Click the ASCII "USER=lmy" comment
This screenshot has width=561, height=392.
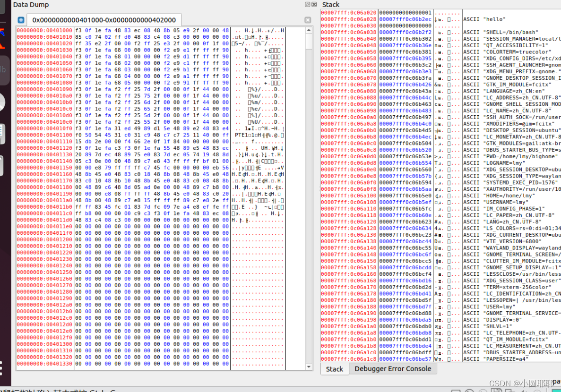(490, 307)
